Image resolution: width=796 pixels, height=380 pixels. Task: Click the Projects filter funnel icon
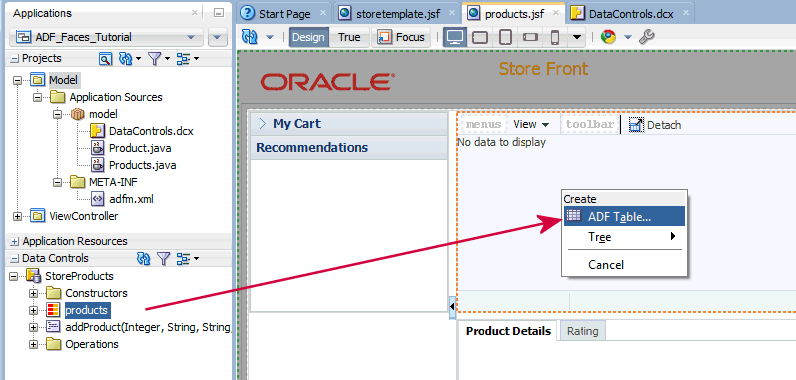click(x=154, y=59)
